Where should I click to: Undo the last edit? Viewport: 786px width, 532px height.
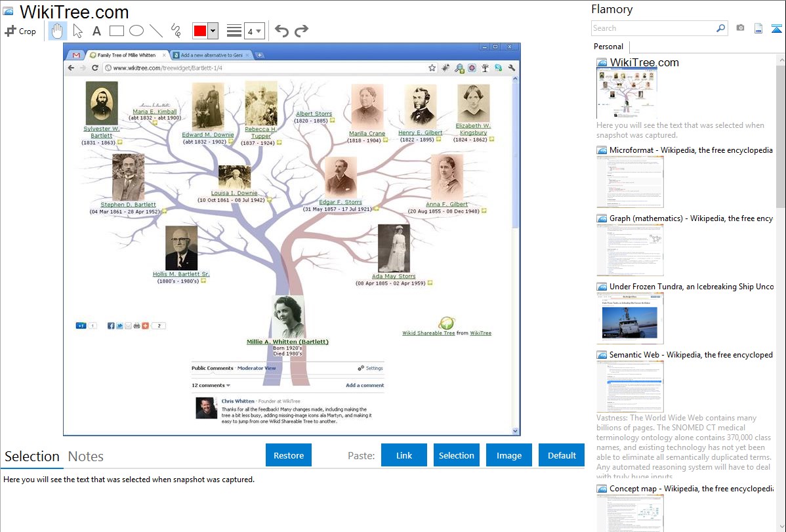(281, 31)
